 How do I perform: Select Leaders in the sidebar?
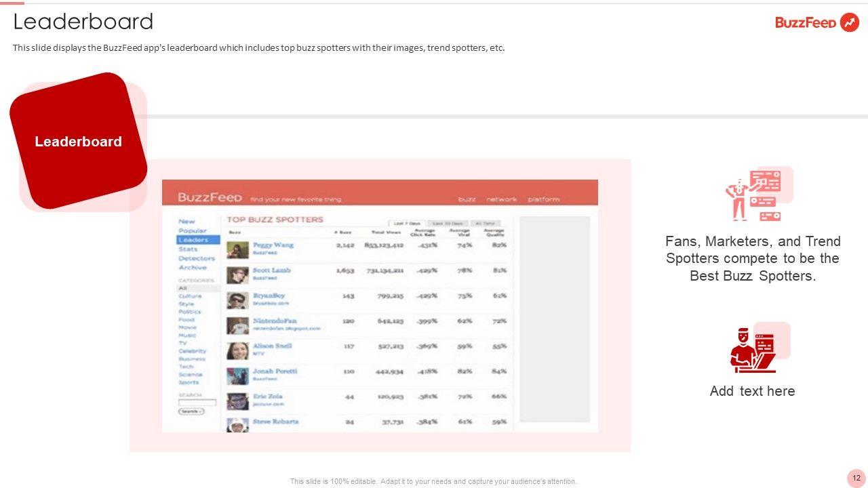tap(198, 240)
